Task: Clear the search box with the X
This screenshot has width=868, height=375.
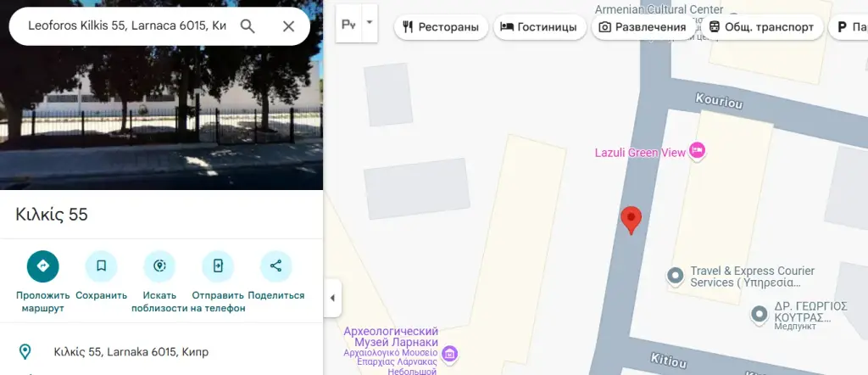Action: (288, 26)
